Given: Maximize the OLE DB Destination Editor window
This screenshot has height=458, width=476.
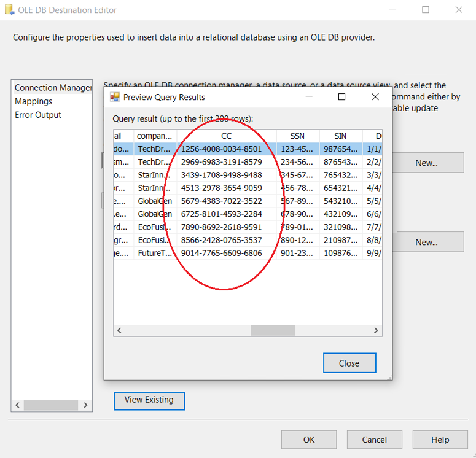Looking at the screenshot, I should point(426,10).
